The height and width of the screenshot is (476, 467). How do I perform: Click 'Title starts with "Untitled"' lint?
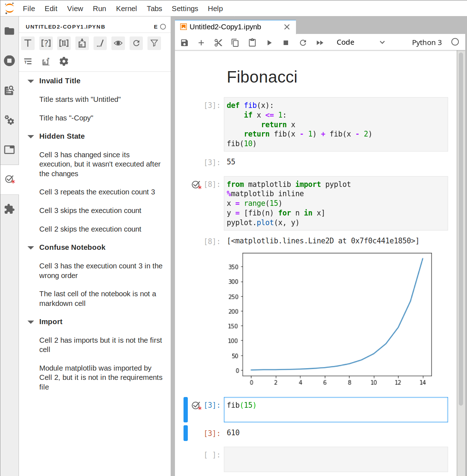80,99
